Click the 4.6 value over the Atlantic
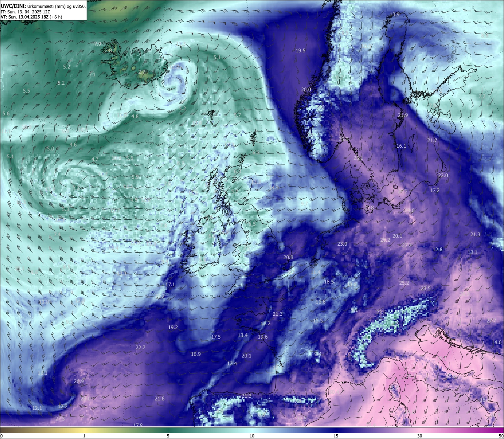The image size is (504, 439). coord(73,144)
